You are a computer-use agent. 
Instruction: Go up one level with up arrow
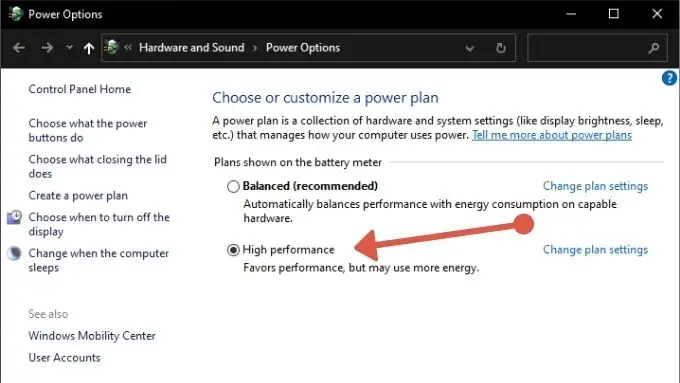pos(89,48)
